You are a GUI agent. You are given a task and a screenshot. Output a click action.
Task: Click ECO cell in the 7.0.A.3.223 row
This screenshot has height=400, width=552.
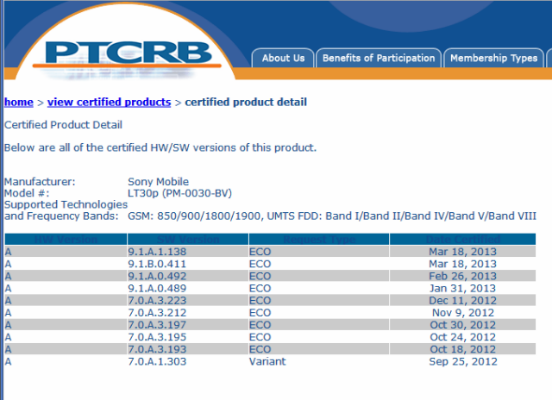tap(319, 300)
